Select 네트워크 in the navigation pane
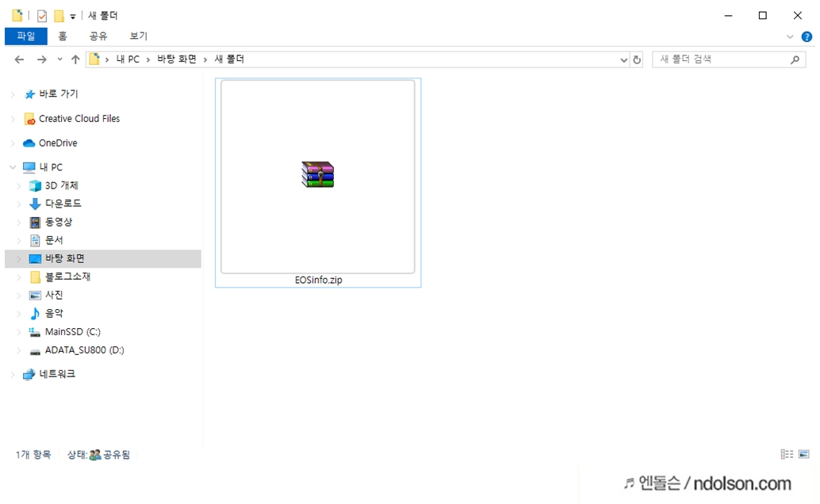Viewport: 820px width, 504px height. pyautogui.click(x=56, y=374)
